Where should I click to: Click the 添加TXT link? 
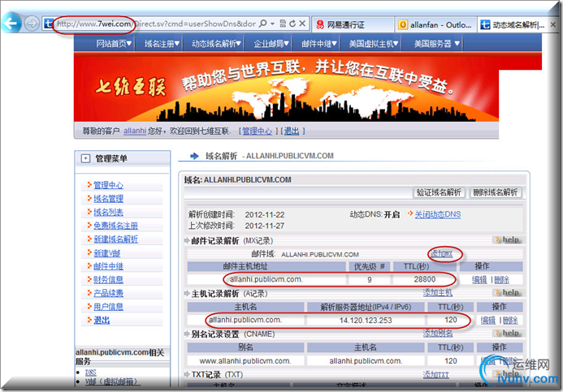[436, 375]
